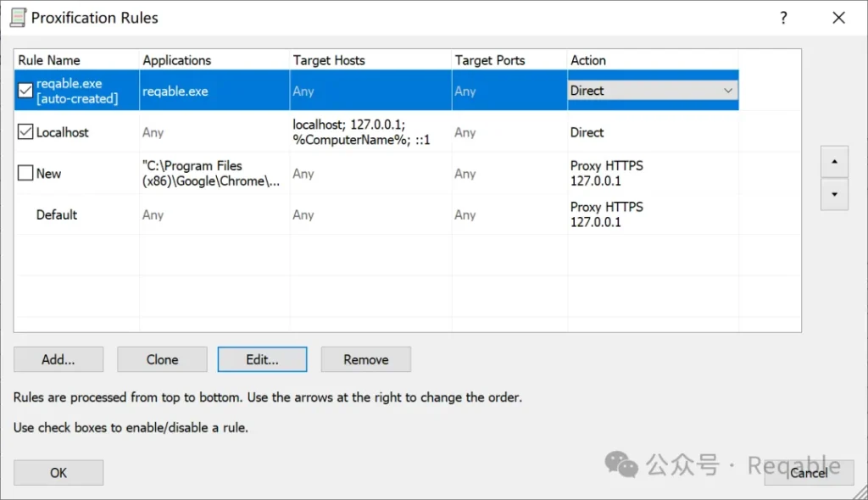Open rule editor with Edit... button
Screen dimensions: 868x500
pos(262,359)
